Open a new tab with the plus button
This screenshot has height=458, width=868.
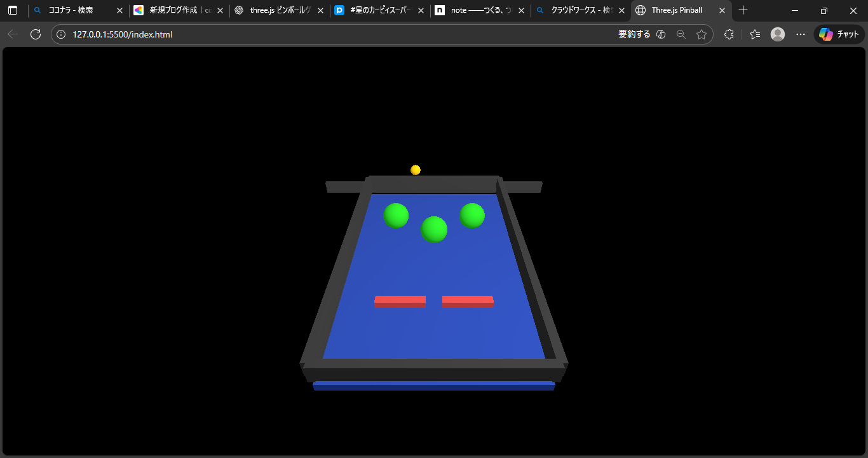pyautogui.click(x=743, y=10)
